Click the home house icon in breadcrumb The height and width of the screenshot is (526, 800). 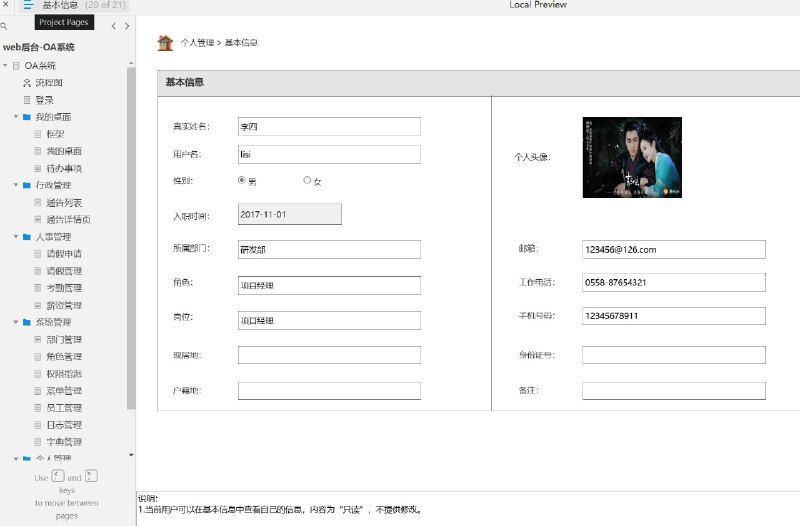[x=165, y=43]
